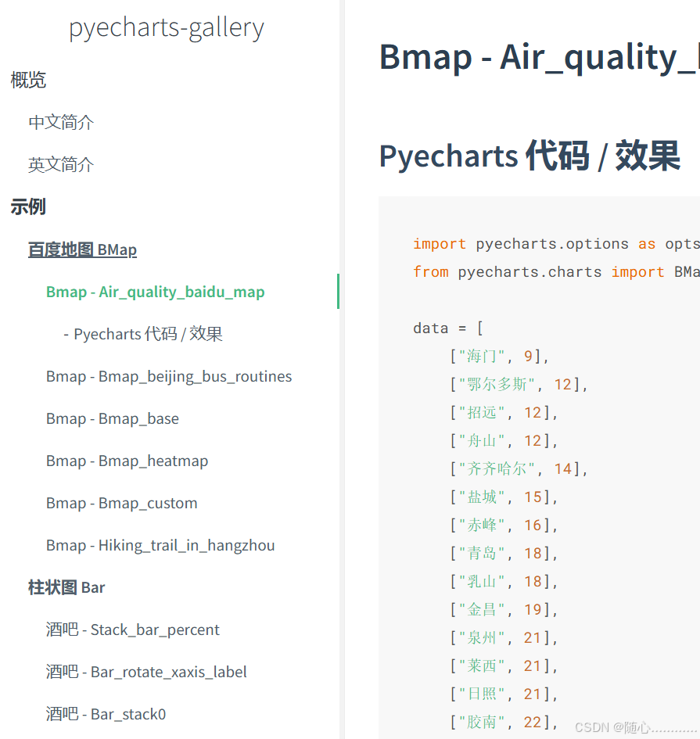Open the 柱状图 Bar category

point(66,588)
